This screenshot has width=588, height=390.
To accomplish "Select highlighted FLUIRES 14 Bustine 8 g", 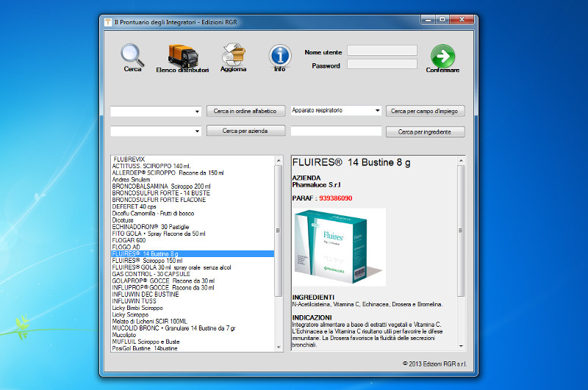I will click(193, 253).
